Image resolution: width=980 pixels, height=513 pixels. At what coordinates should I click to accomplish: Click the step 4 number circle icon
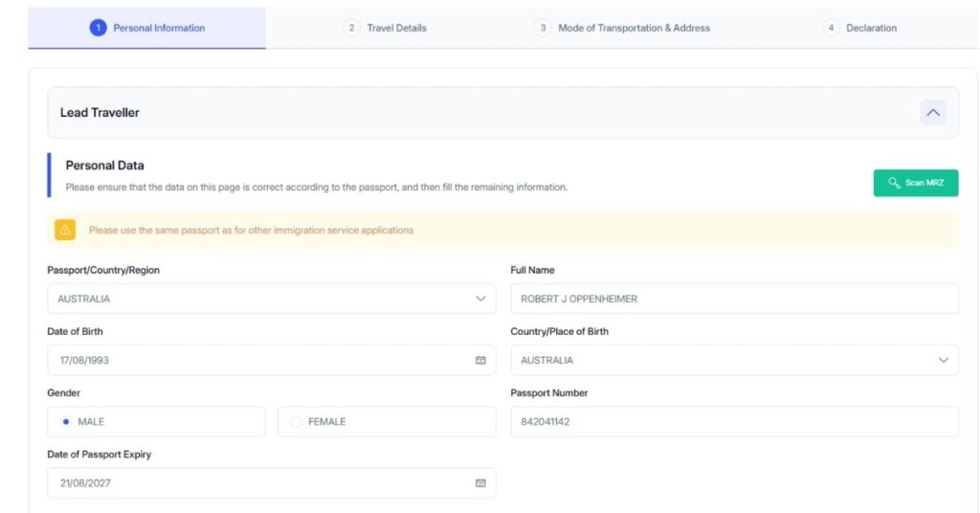831,28
